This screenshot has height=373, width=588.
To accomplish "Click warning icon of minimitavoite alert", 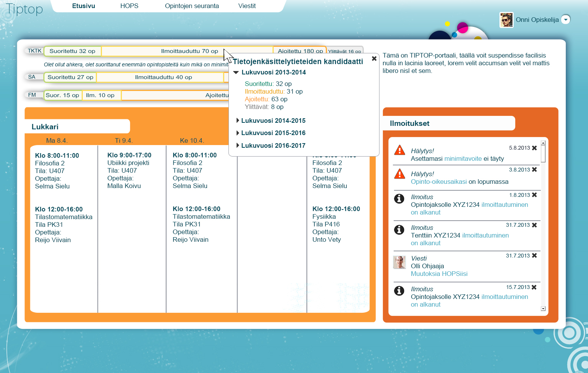I will (399, 150).
